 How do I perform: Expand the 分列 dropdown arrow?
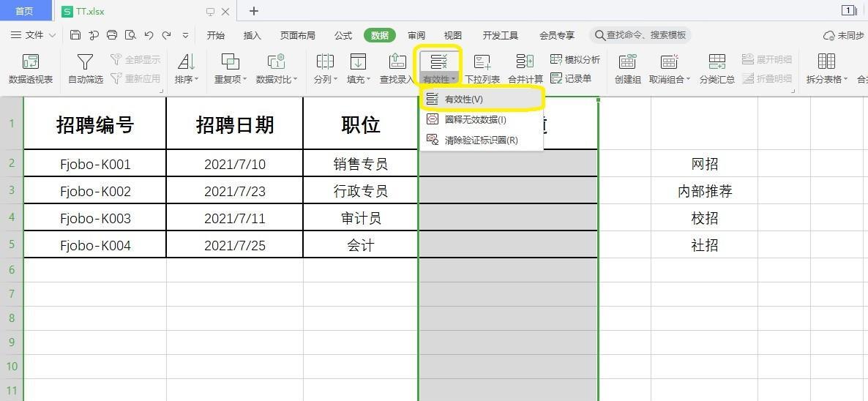pos(335,80)
